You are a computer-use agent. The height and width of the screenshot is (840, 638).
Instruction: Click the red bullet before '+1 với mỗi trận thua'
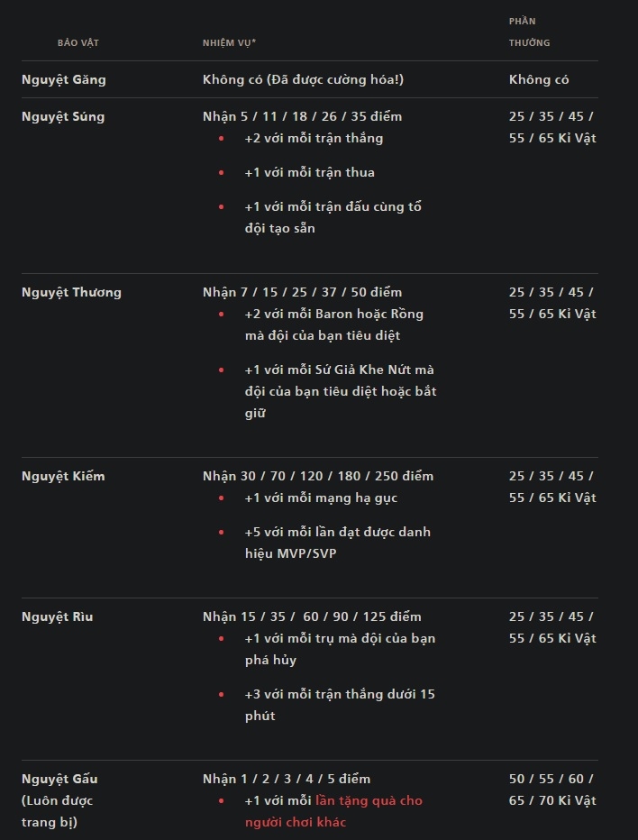(222, 172)
